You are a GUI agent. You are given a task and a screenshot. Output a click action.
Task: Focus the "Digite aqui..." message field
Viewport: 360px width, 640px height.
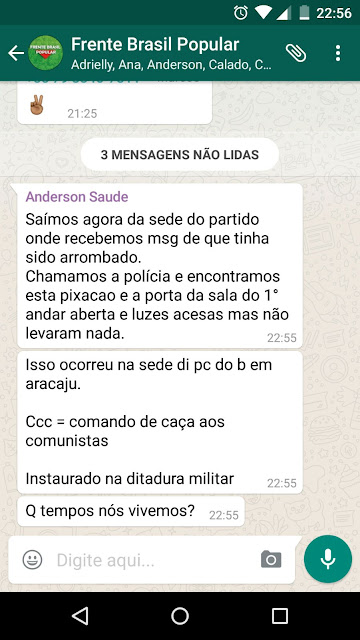(x=155, y=560)
